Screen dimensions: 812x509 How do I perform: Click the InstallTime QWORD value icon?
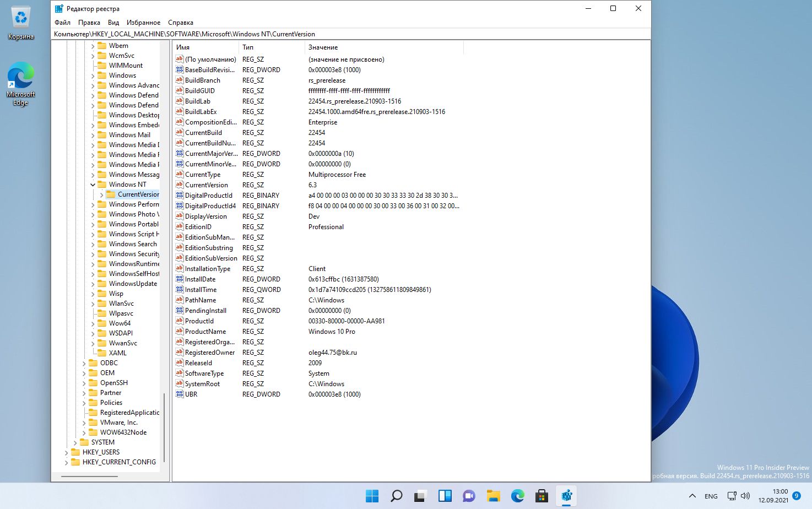[180, 290]
